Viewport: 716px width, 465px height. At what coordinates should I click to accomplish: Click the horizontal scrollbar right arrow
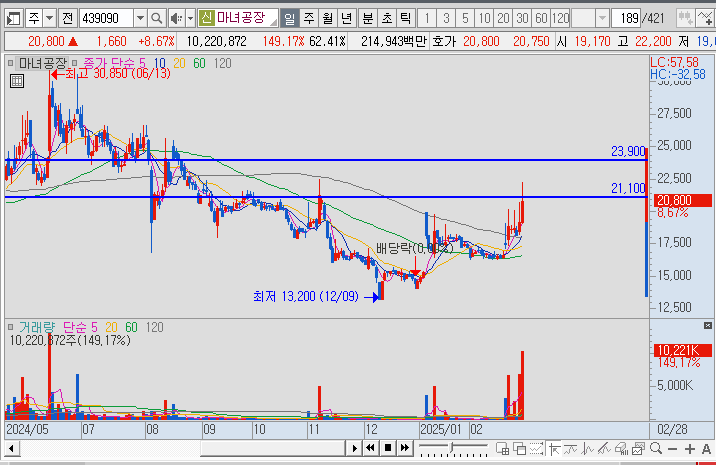[x=354, y=449]
